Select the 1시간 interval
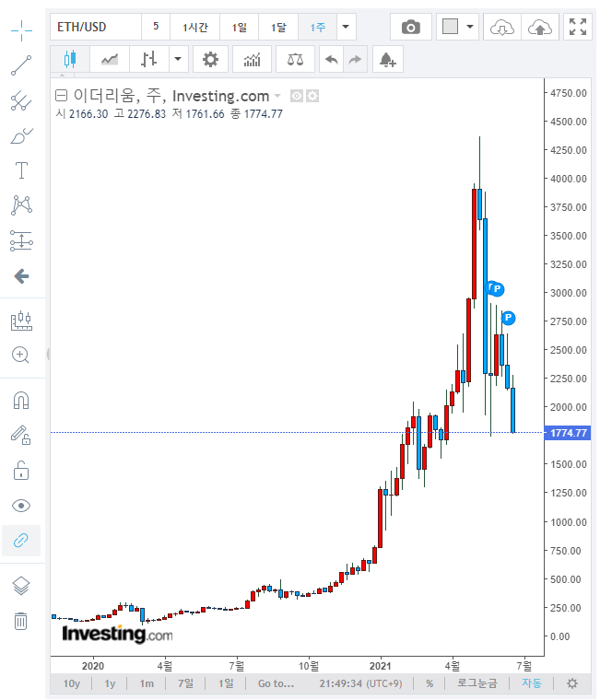612x700 pixels. [195, 28]
